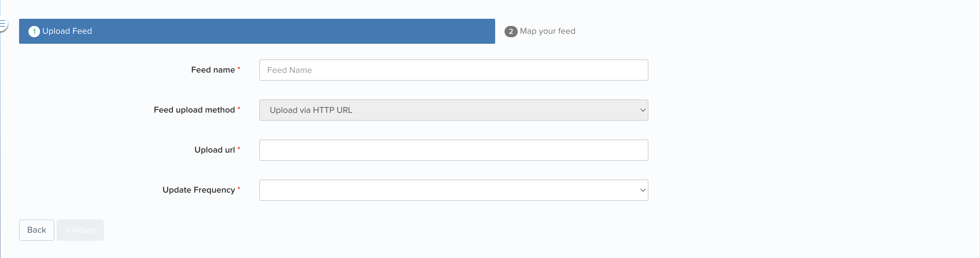
Task: Click the Feed name label
Action: click(213, 70)
